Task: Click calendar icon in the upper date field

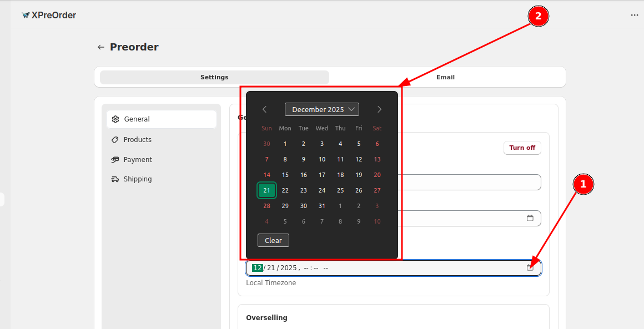Action: [530, 218]
